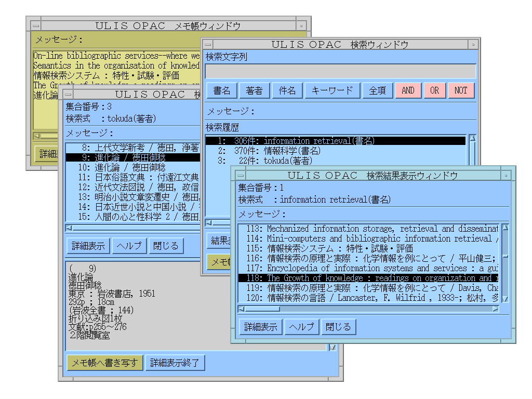Click 詳細表示終了 button
532x399 pixels.
click(175, 363)
